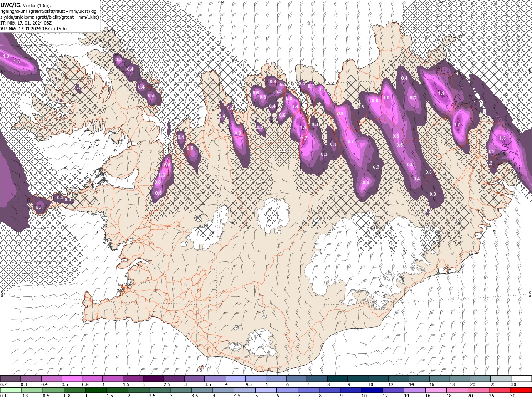Select the "VT: Mið. 17.01.2024 18Z (+15 h)" line
The image size is (532, 399).
click(x=34, y=29)
